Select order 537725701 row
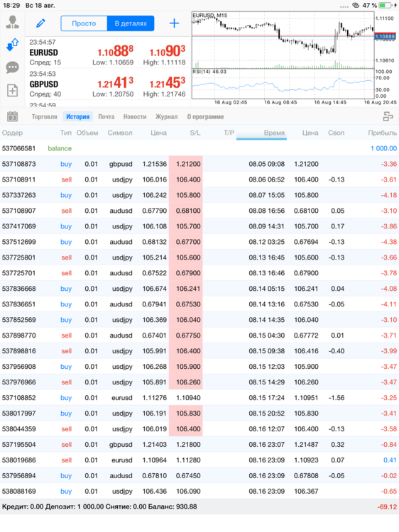The image size is (399, 532). [199, 273]
